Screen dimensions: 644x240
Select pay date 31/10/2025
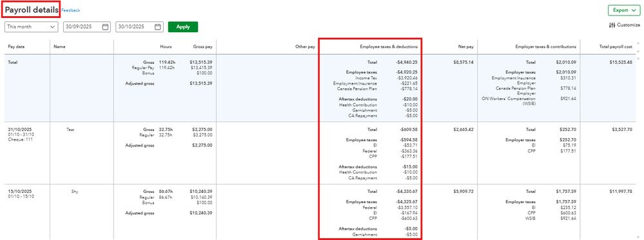coord(20,129)
